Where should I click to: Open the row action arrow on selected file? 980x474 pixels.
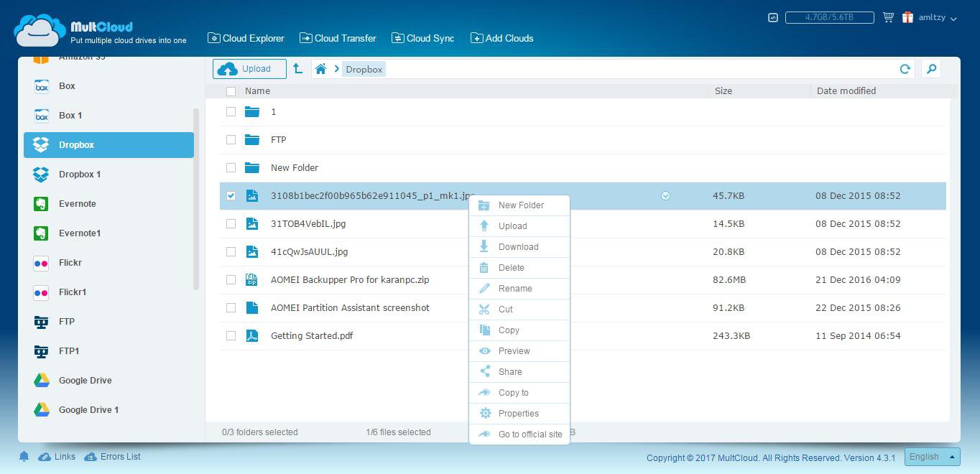tap(665, 195)
